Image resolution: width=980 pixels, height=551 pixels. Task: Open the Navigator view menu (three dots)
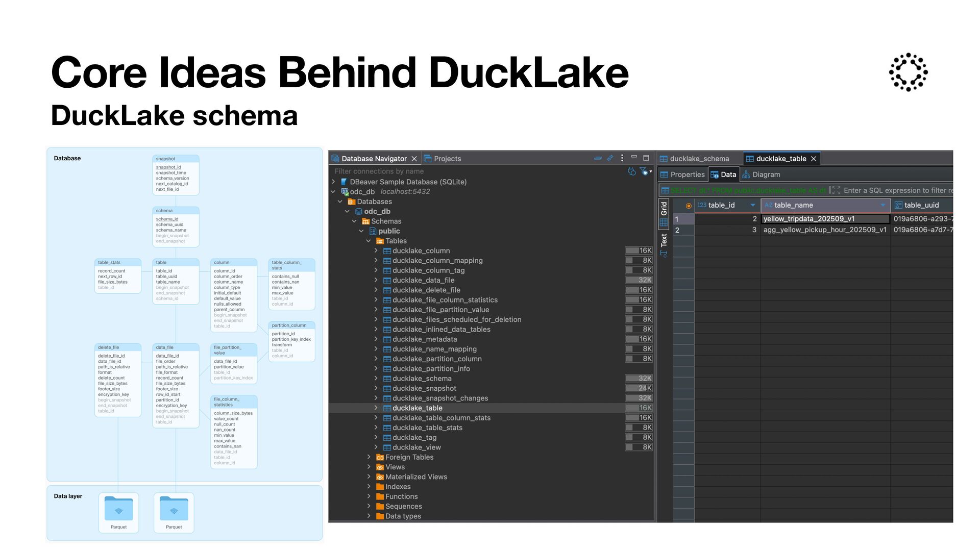coord(622,158)
